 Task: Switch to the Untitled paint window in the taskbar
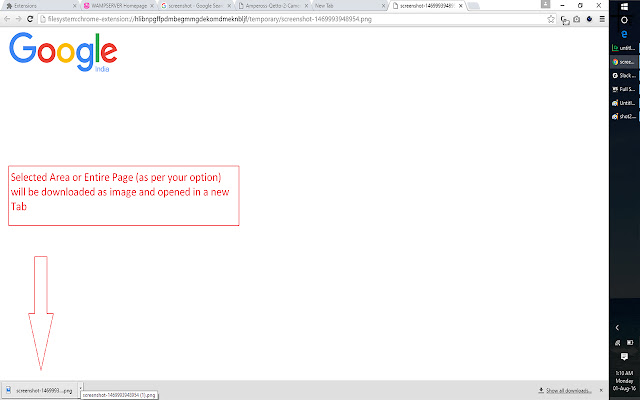pyautogui.click(x=624, y=103)
